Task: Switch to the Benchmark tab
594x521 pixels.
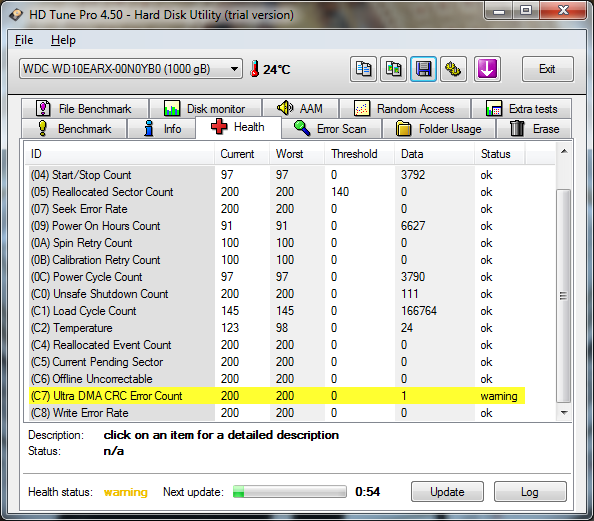Action: tap(74, 128)
